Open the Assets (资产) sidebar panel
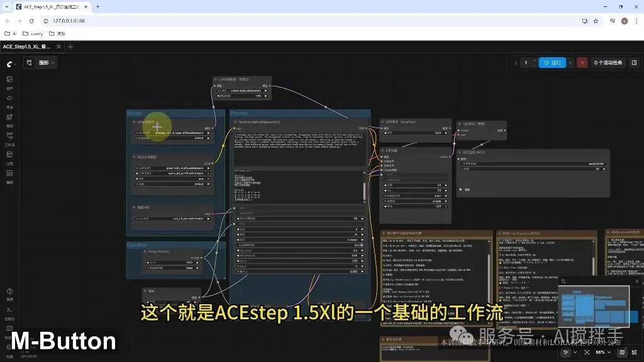Image resolution: width=644 pixels, height=362 pixels. (9, 82)
